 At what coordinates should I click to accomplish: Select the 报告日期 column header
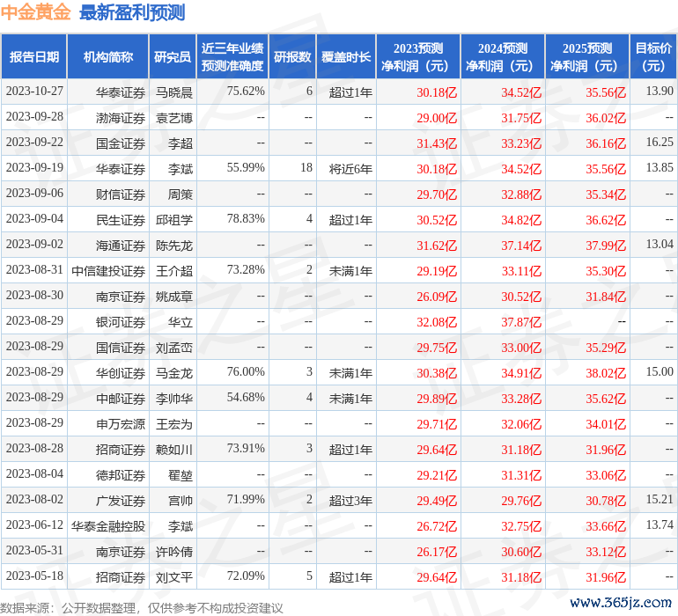click(33, 56)
